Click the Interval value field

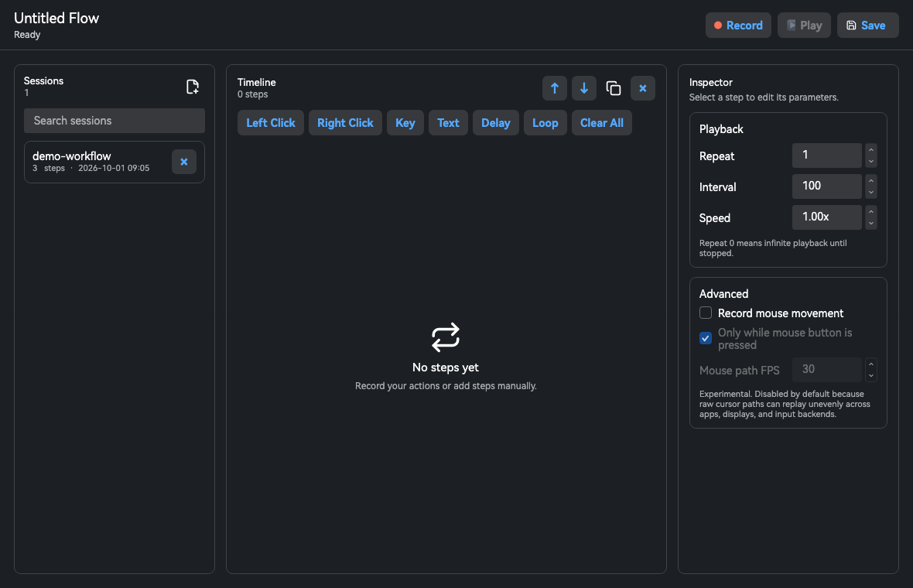[827, 186]
